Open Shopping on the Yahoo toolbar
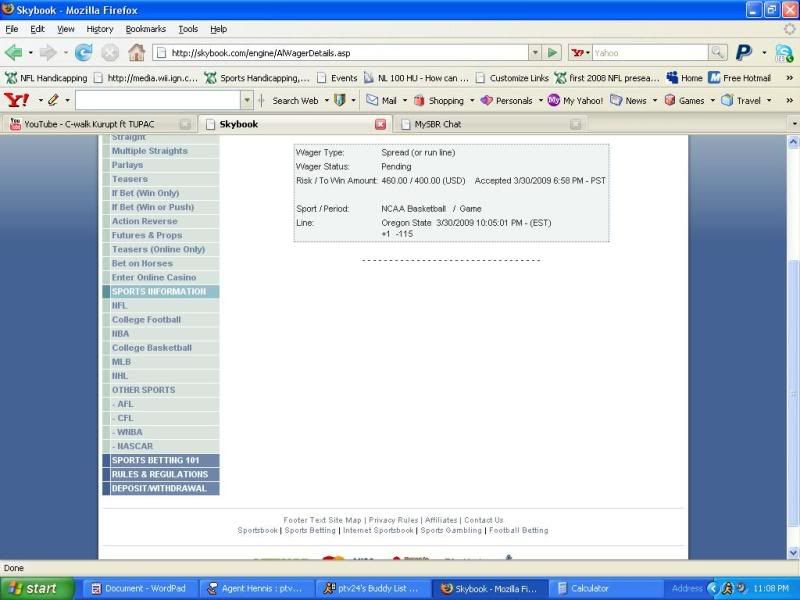This screenshot has width=800, height=600. (439, 101)
